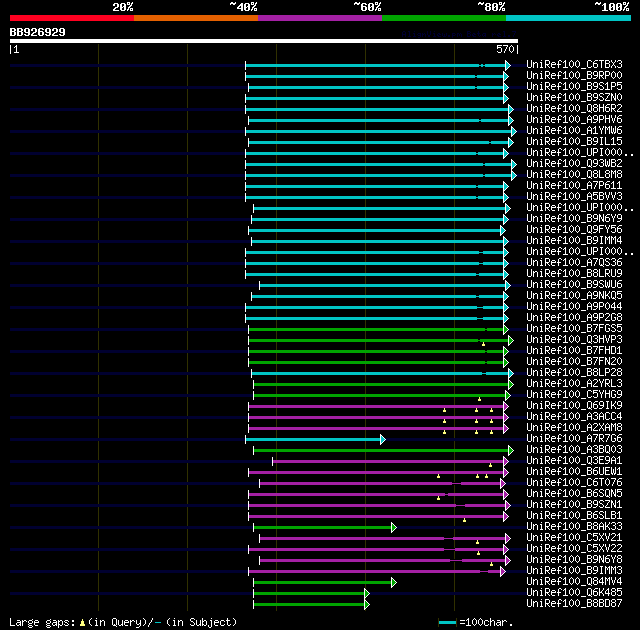Select the UniRef100_A1YMW6 label
This screenshot has height=630, width=640.
(574, 131)
